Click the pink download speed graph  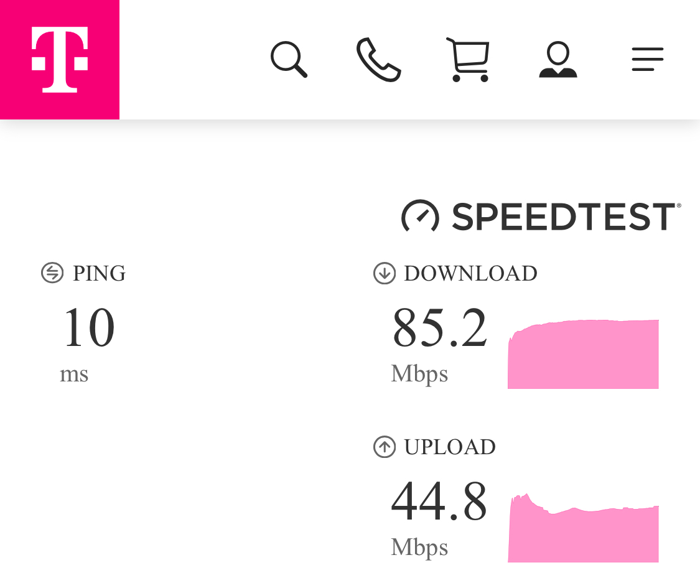tap(583, 356)
